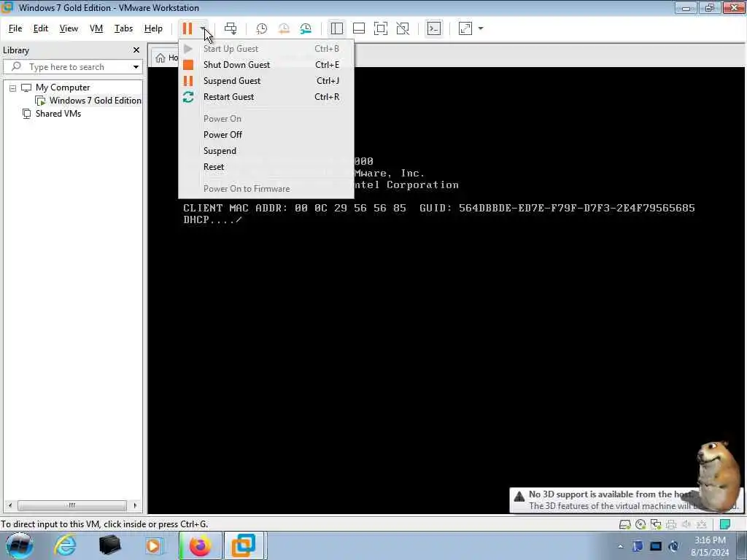Open the snapshot manager wrench-clock icon
Viewport: 747px width, 560px height.
306,28
